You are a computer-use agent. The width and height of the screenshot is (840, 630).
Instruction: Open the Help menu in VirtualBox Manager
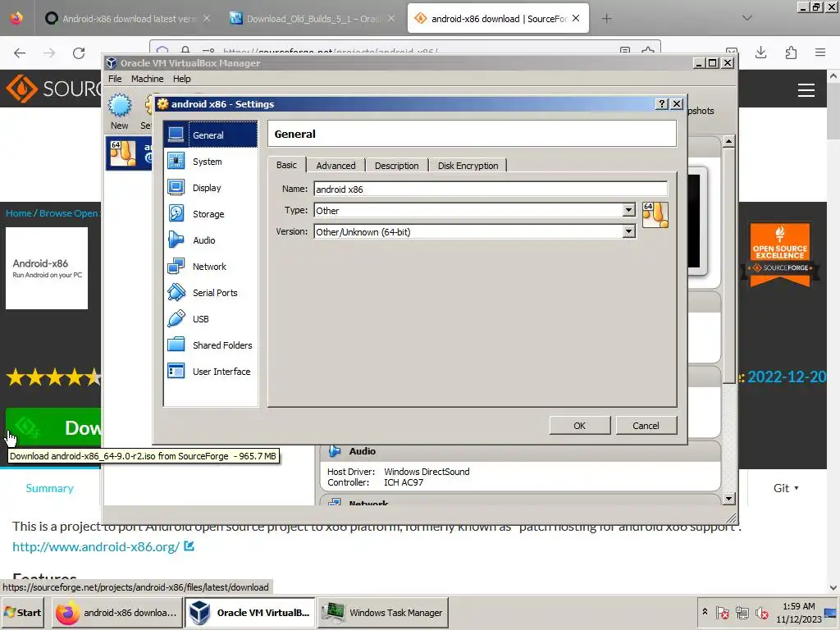pyautogui.click(x=181, y=79)
